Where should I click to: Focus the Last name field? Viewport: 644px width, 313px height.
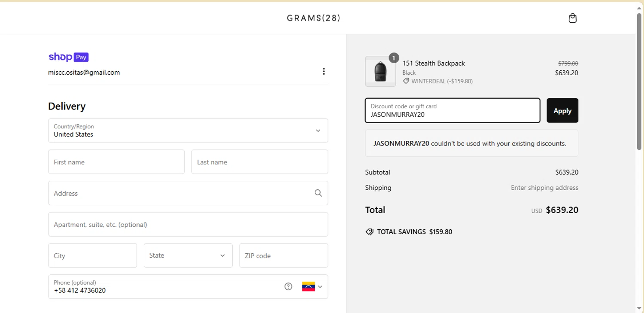click(x=260, y=162)
